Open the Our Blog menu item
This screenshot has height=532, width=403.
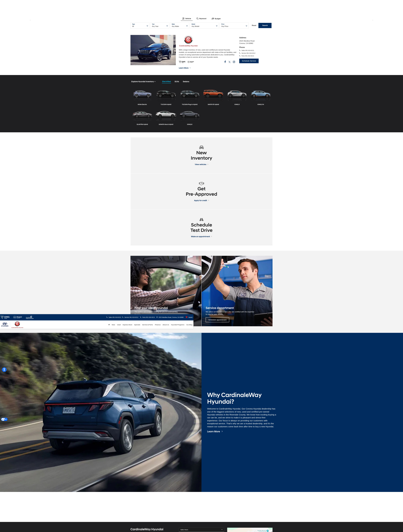tap(189, 325)
